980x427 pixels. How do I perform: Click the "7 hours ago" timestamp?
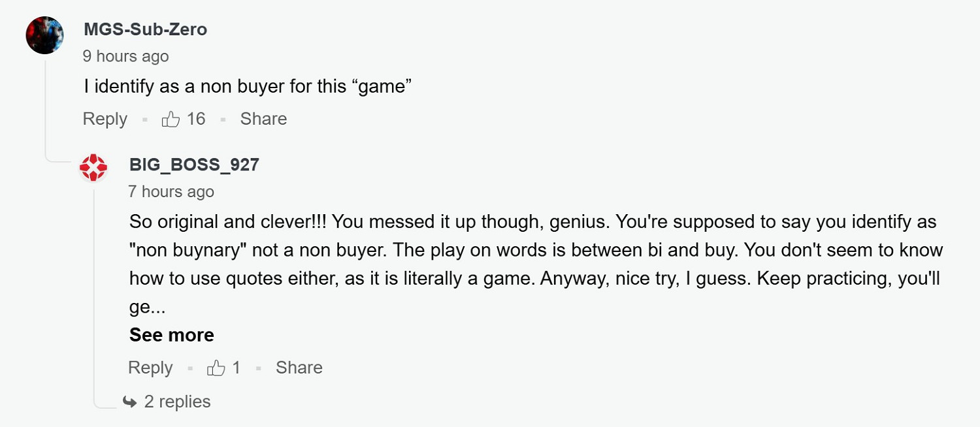171,191
